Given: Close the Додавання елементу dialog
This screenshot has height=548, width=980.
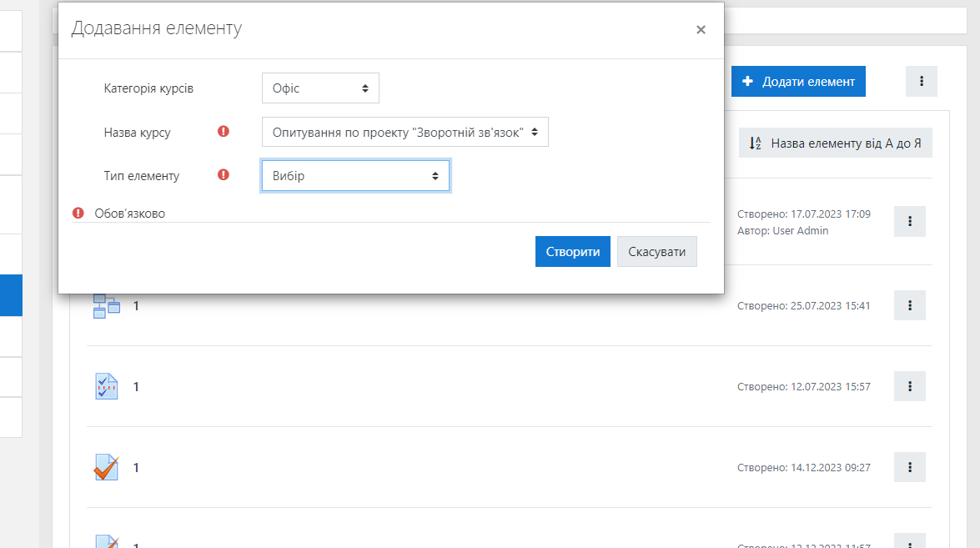Looking at the screenshot, I should coord(701,30).
